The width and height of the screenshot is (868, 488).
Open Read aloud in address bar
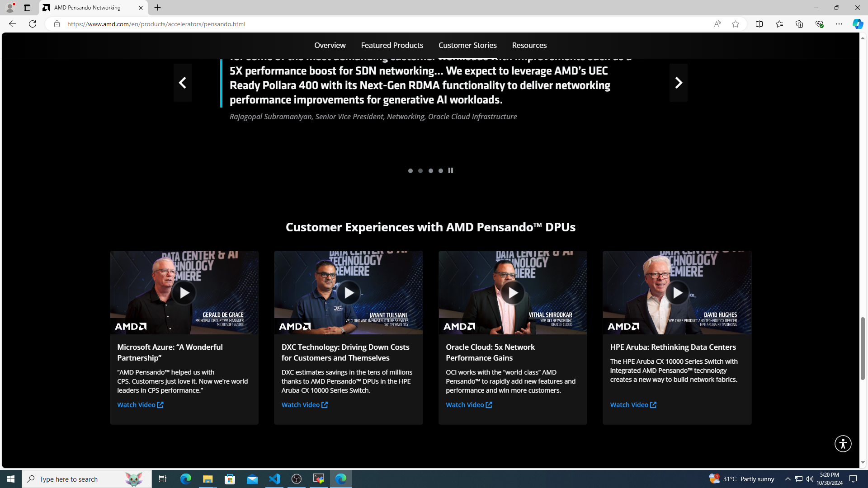(x=717, y=24)
